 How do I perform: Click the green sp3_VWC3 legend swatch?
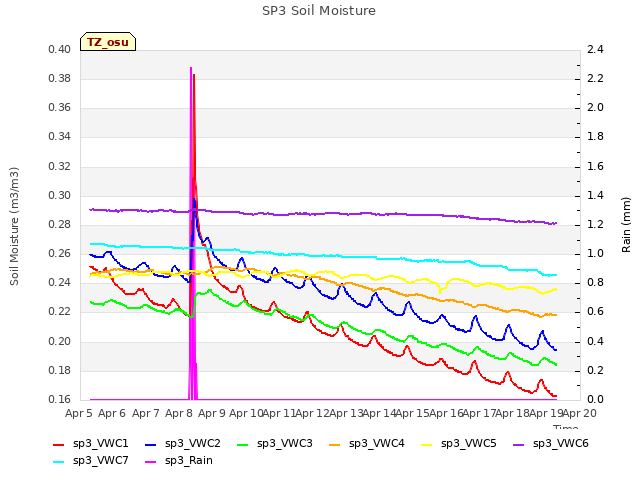pos(243,444)
